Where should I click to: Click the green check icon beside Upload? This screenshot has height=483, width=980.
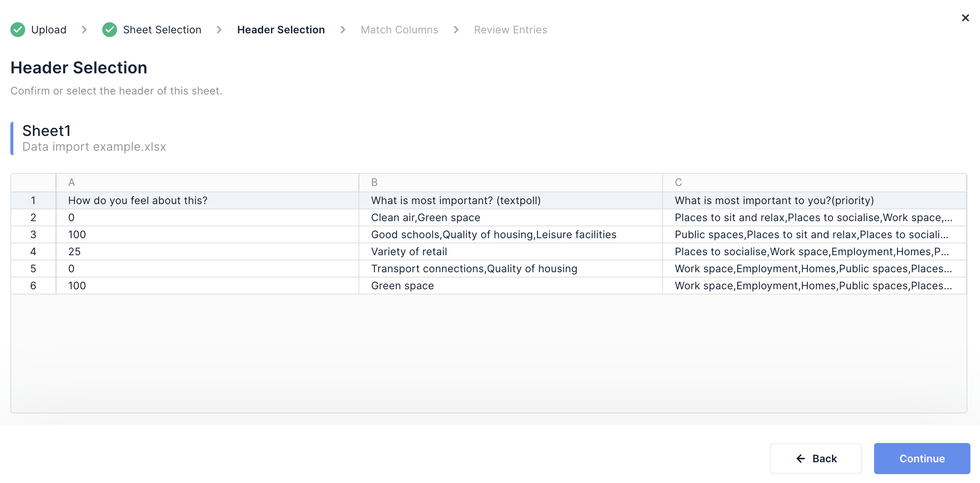[x=17, y=30]
